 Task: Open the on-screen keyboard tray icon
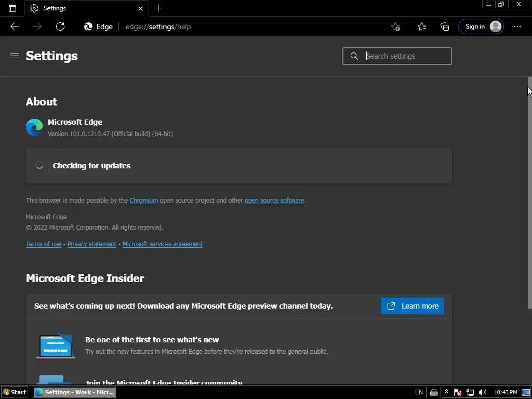(x=434, y=392)
